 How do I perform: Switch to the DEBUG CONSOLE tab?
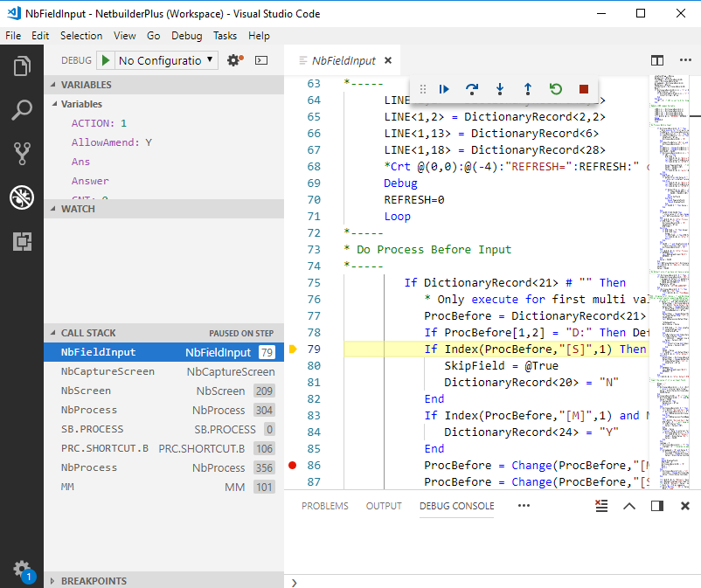(456, 506)
